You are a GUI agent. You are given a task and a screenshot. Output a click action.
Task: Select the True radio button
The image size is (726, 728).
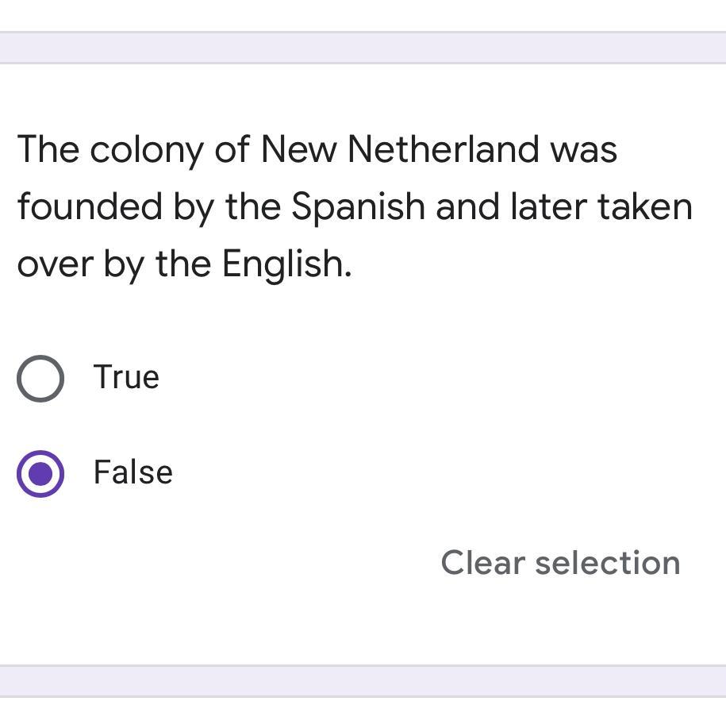[40, 378]
